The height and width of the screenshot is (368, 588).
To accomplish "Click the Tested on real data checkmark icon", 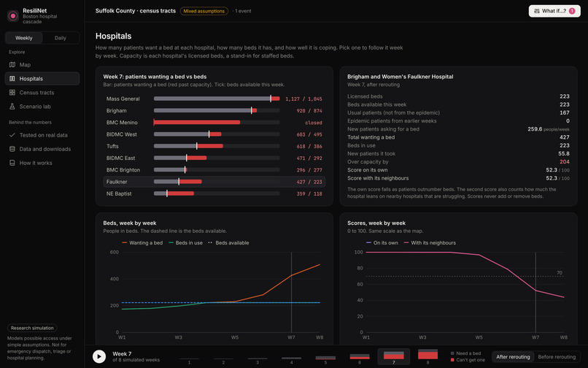I will pos(12,135).
